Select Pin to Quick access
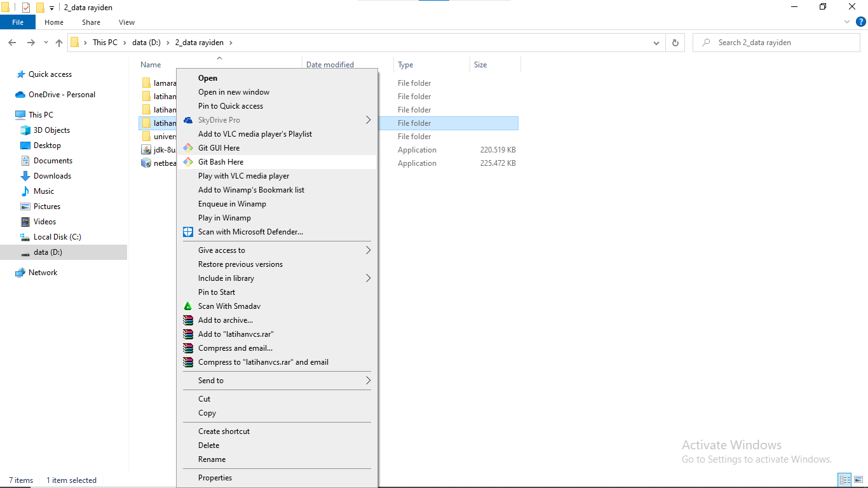The height and width of the screenshot is (488, 868). (x=231, y=106)
